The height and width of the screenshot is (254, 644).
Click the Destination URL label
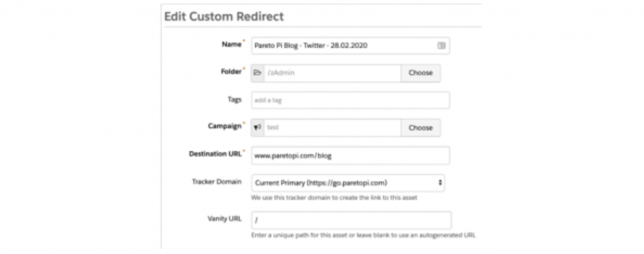(215, 154)
